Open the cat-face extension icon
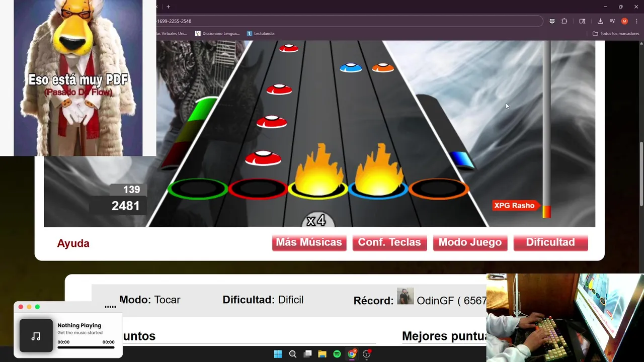 click(552, 21)
